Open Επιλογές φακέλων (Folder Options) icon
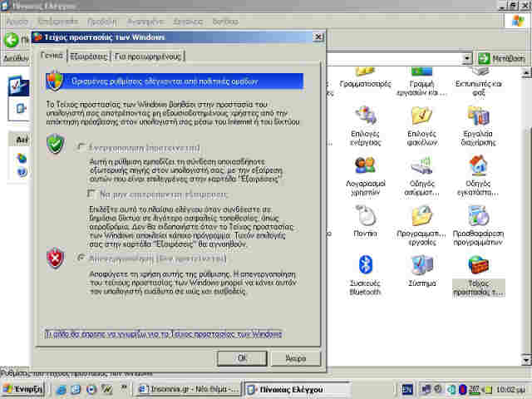 (421, 117)
